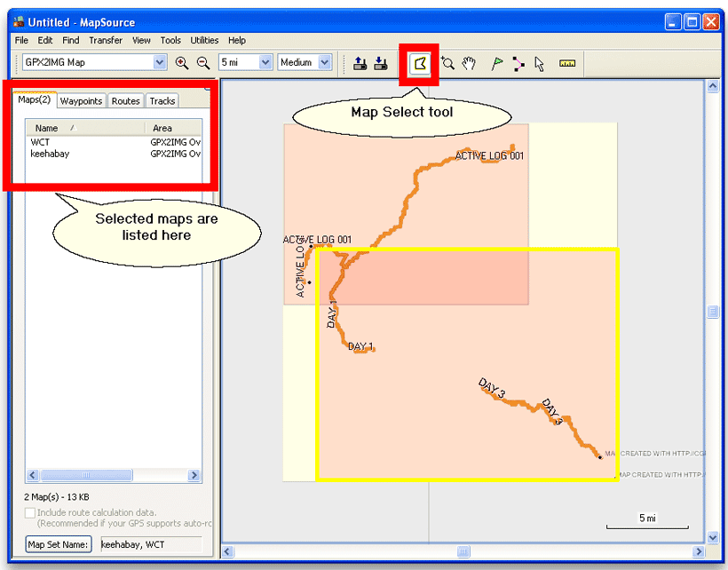
Task: Click map view scroll up arrow
Action: coord(713,86)
